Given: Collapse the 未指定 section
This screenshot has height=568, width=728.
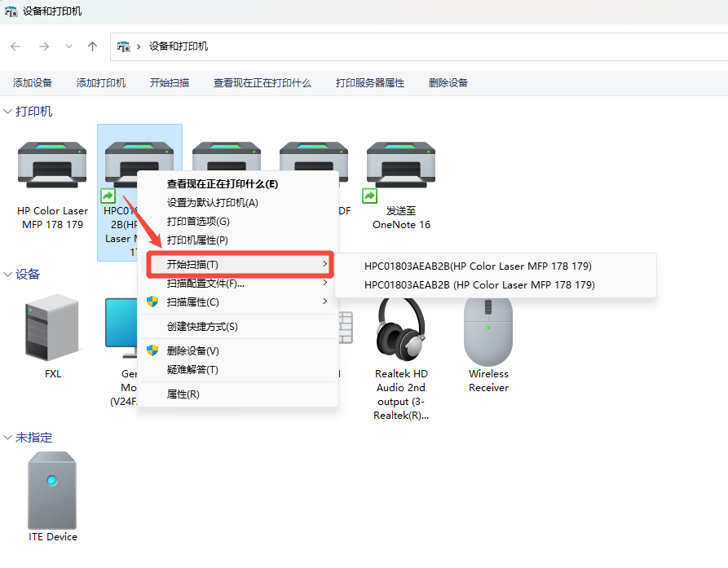Looking at the screenshot, I should point(7,437).
